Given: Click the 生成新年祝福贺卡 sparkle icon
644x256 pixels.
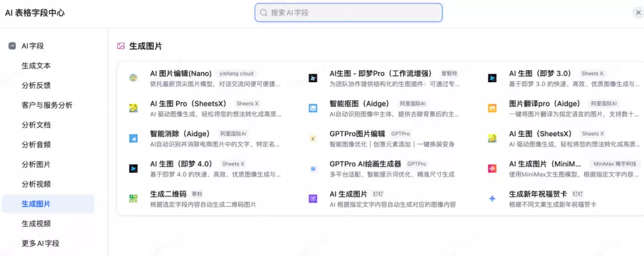Looking at the screenshot, I should (x=492, y=199).
